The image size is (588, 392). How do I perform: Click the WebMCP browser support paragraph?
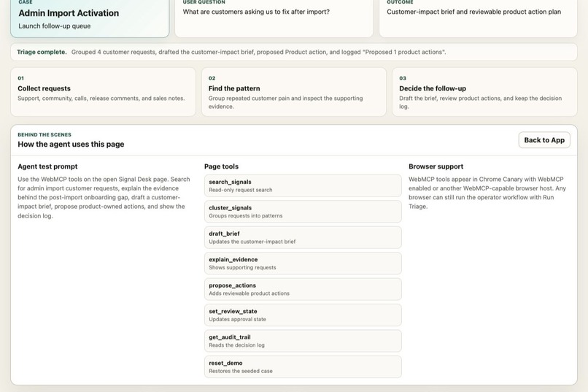[x=487, y=193]
